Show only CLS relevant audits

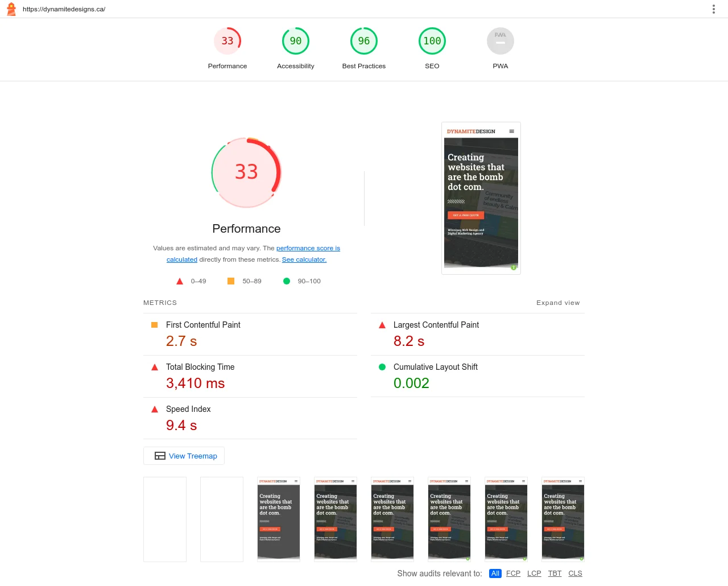pyautogui.click(x=575, y=573)
